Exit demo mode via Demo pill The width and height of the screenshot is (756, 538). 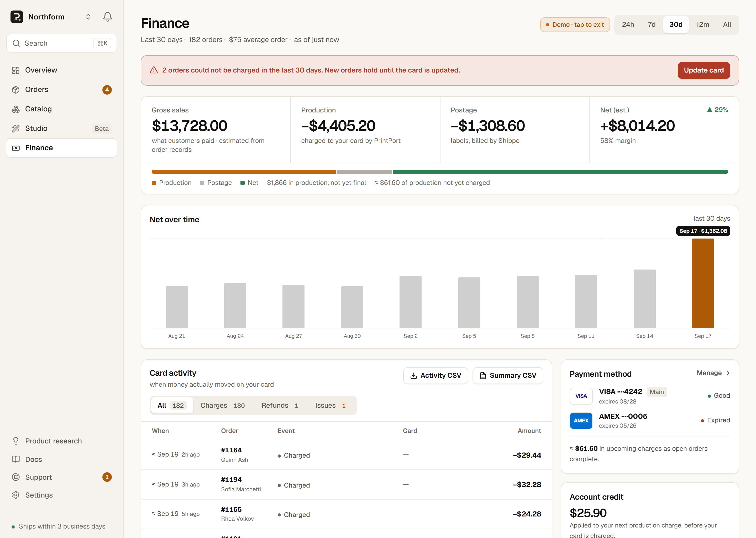click(575, 25)
